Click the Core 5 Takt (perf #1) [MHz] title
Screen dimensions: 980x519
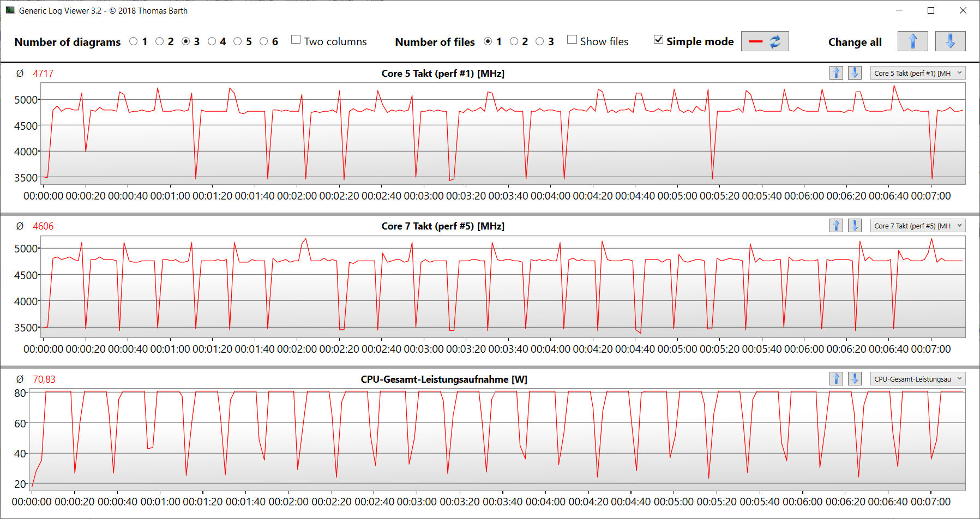click(443, 74)
